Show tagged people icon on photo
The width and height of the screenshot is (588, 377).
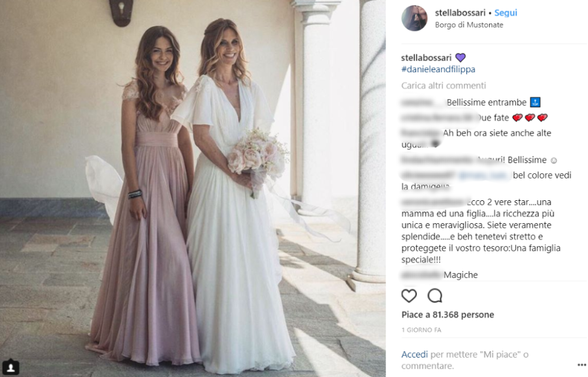[x=11, y=367]
